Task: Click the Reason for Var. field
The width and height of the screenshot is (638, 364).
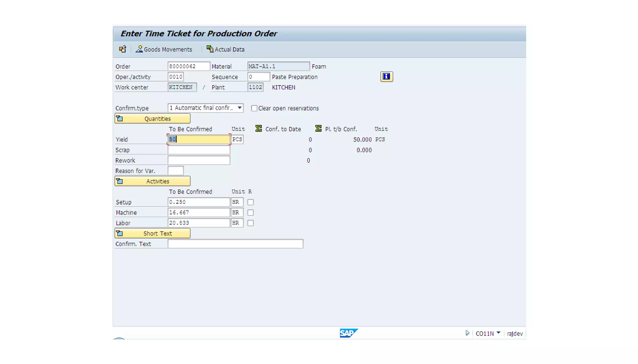Action: click(175, 171)
